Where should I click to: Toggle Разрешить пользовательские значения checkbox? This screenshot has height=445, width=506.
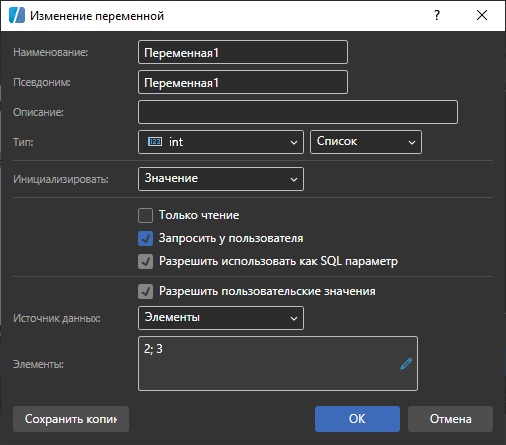146,291
